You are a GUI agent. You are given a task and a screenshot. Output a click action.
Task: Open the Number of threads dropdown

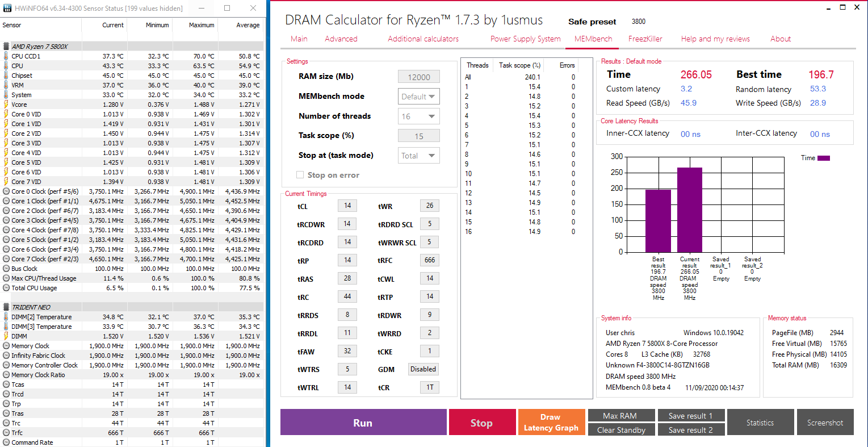pyautogui.click(x=419, y=116)
